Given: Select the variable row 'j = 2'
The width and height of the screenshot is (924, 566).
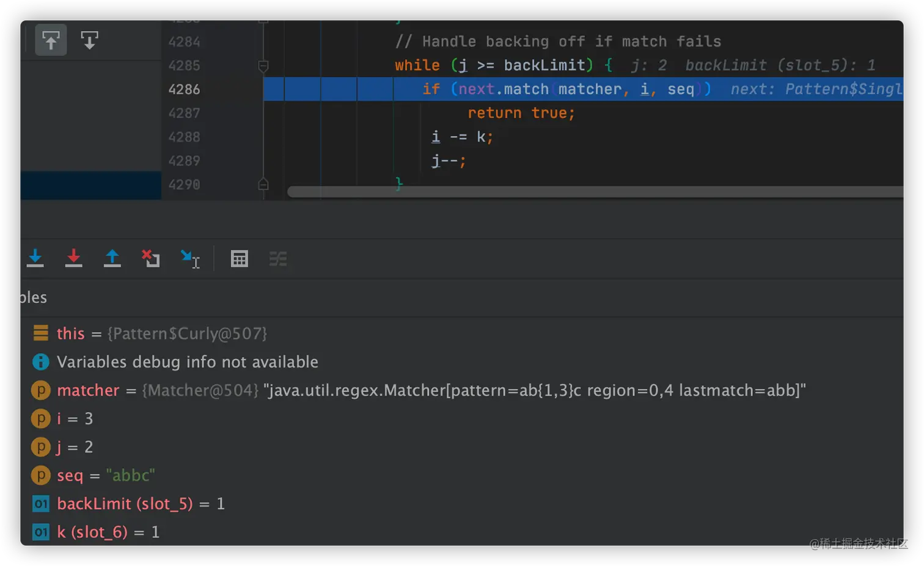Looking at the screenshot, I should 461,447.
